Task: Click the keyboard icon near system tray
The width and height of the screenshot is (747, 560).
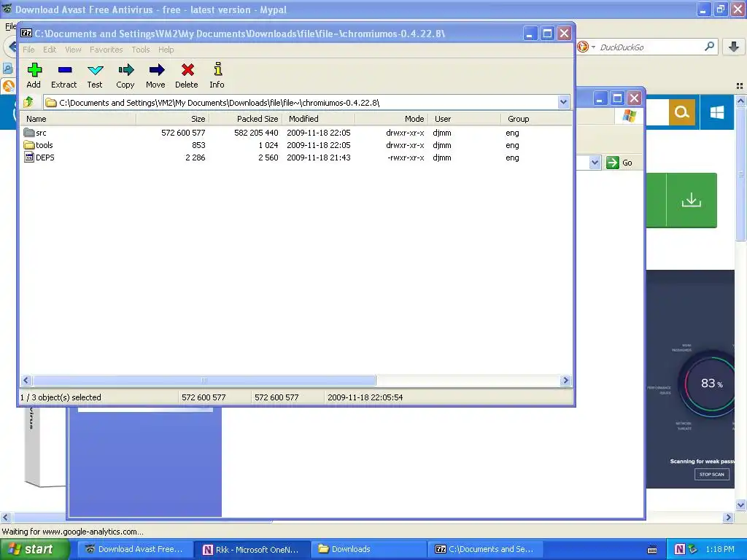Action: (652, 550)
